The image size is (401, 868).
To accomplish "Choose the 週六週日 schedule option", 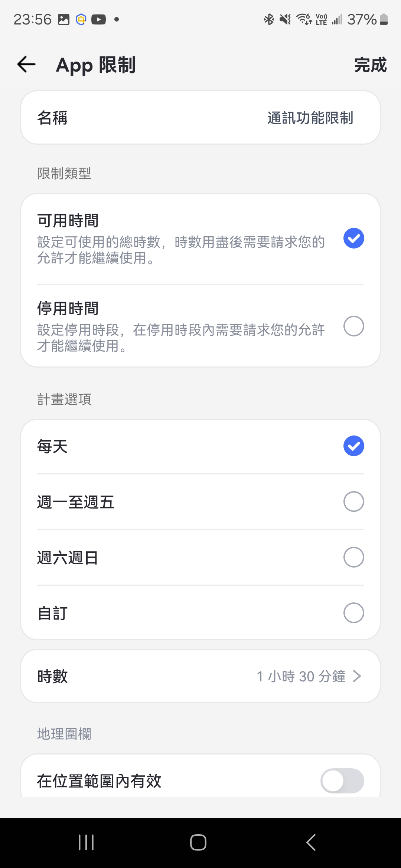I will tap(353, 557).
